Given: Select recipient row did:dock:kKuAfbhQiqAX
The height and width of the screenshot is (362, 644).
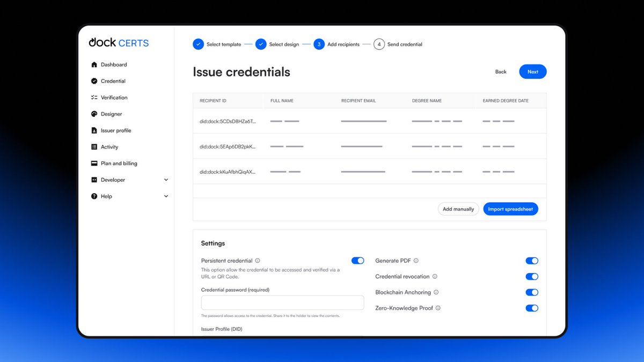Looking at the screenshot, I should [370, 172].
